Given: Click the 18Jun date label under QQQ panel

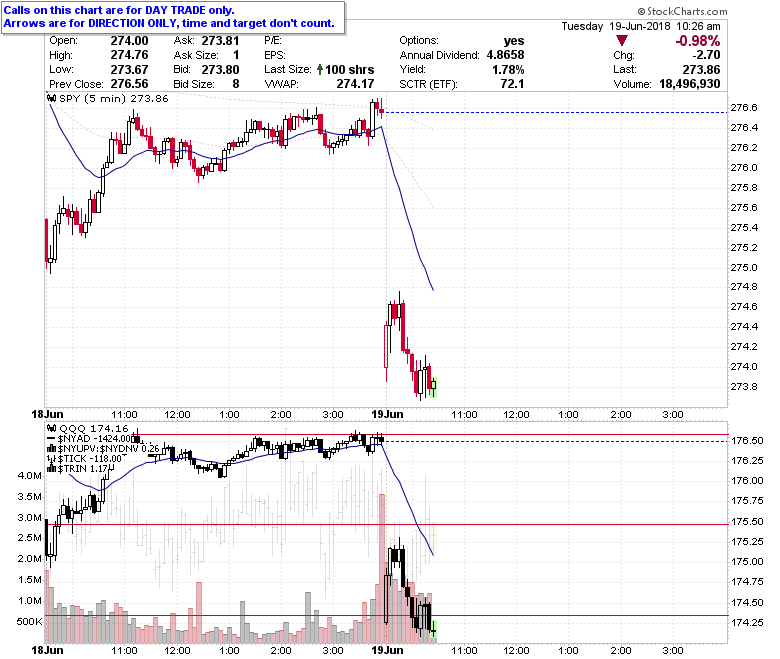Looking at the screenshot, I should 48,651.
